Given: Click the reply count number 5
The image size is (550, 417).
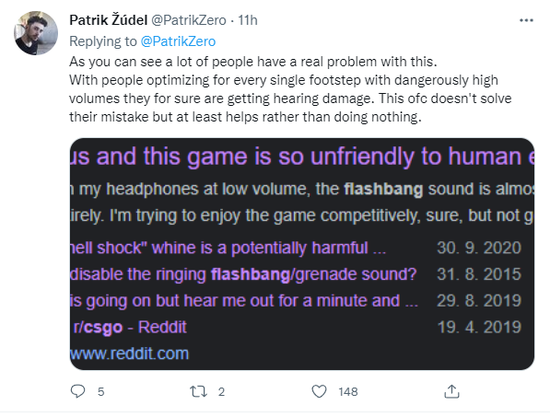Looking at the screenshot, I should [x=101, y=392].
